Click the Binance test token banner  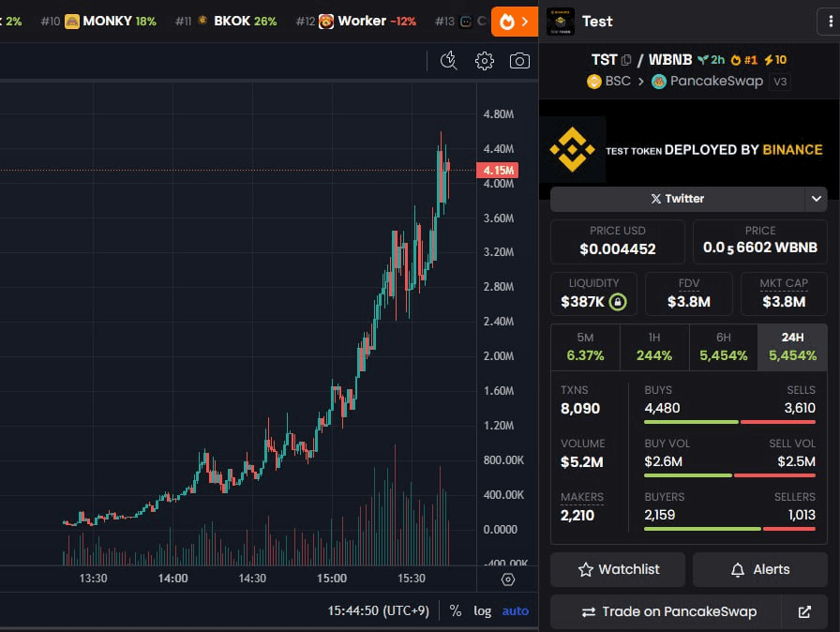click(x=689, y=150)
